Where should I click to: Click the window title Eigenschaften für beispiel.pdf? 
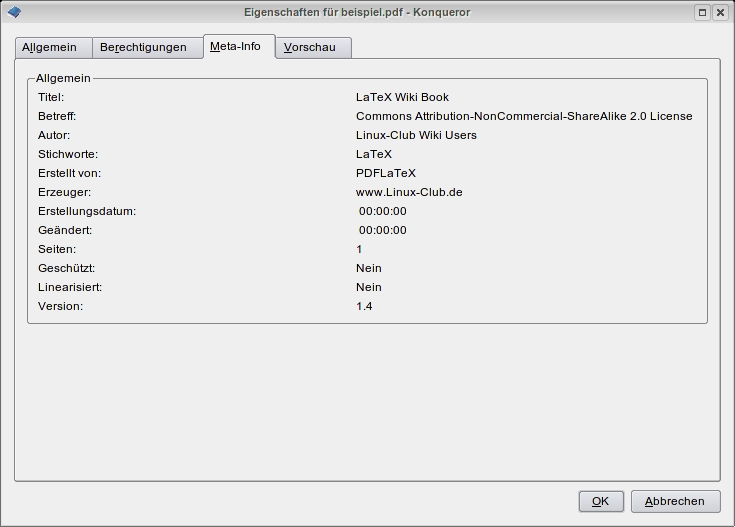(323, 12)
